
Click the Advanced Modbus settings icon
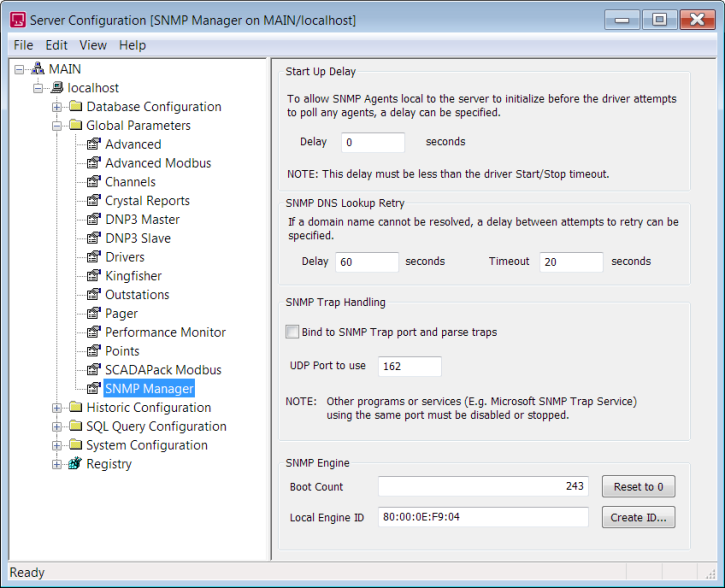coord(94,163)
